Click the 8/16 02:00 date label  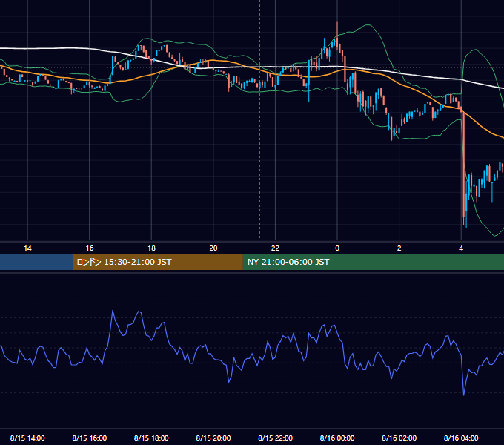[x=399, y=438]
